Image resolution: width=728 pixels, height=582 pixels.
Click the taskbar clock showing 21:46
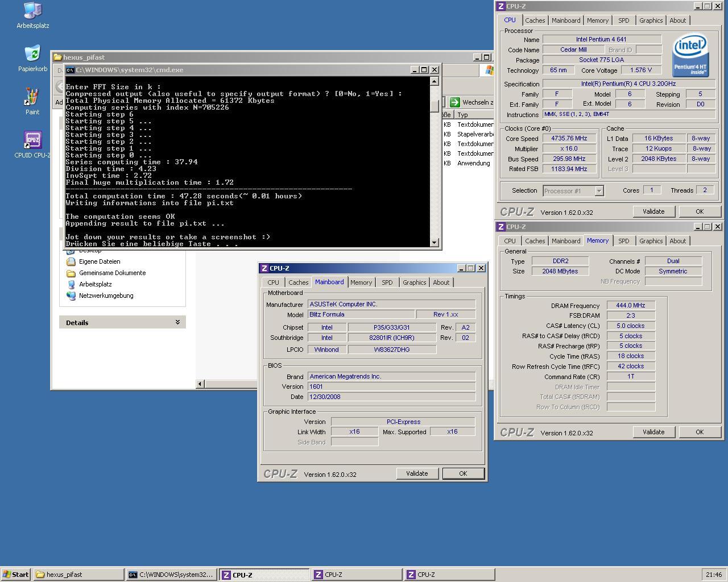click(713, 575)
